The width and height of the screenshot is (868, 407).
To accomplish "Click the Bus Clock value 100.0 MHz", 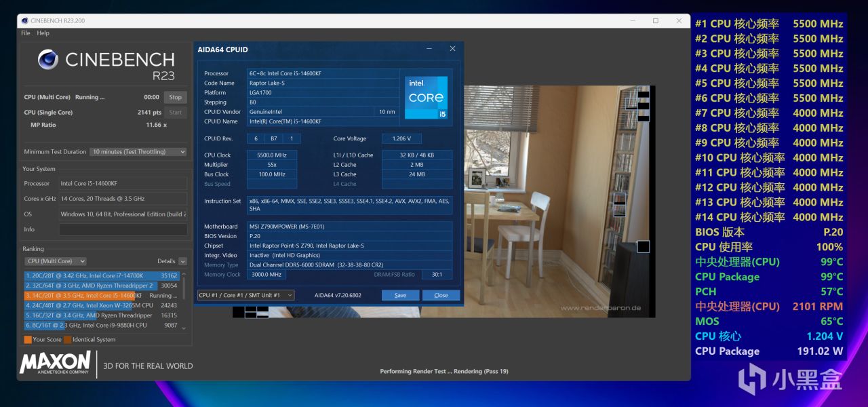I will (272, 174).
